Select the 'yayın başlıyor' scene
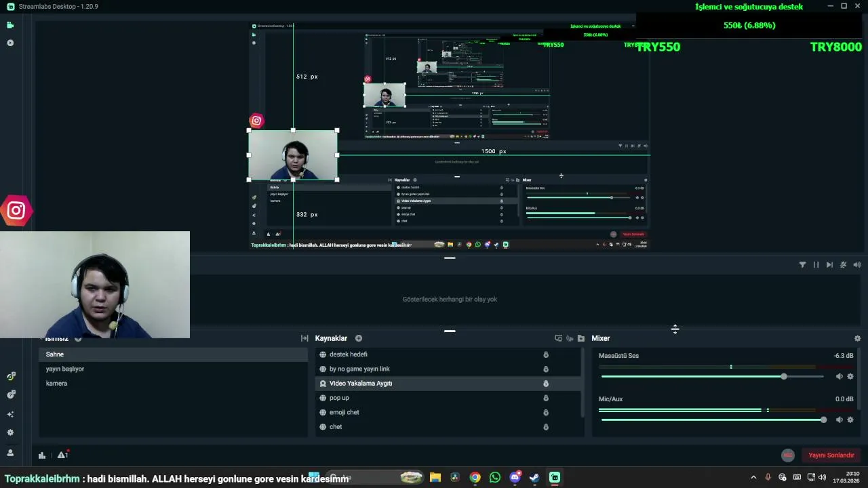Viewport: 868px width, 488px height. coord(173,369)
